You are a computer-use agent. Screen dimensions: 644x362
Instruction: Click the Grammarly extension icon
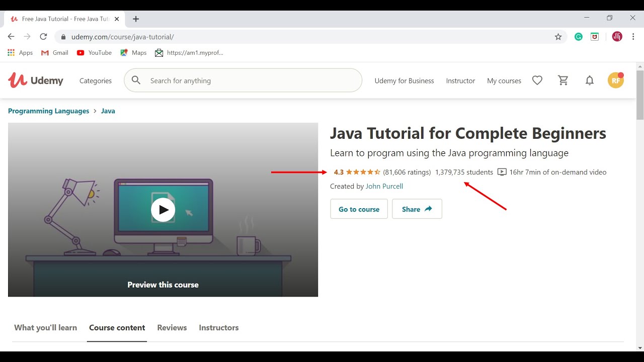pyautogui.click(x=579, y=37)
